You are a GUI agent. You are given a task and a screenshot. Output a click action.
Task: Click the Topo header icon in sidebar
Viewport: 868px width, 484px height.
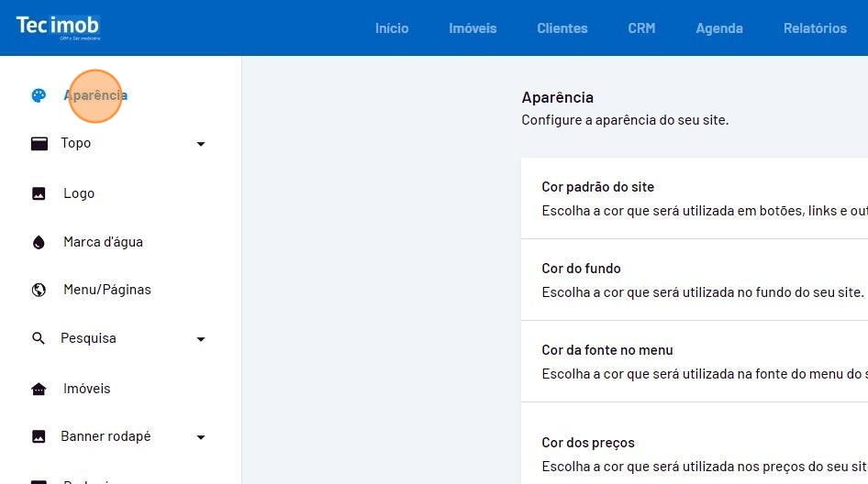coord(39,144)
